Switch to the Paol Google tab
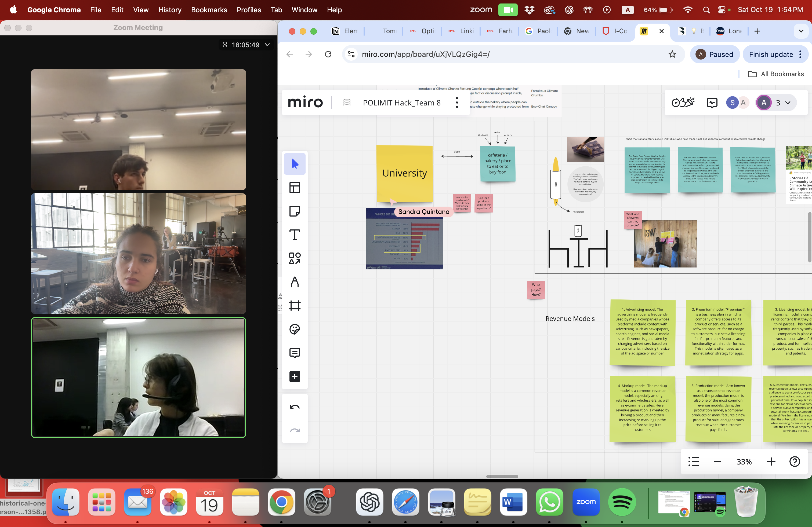The width and height of the screenshot is (812, 527). [x=538, y=31]
